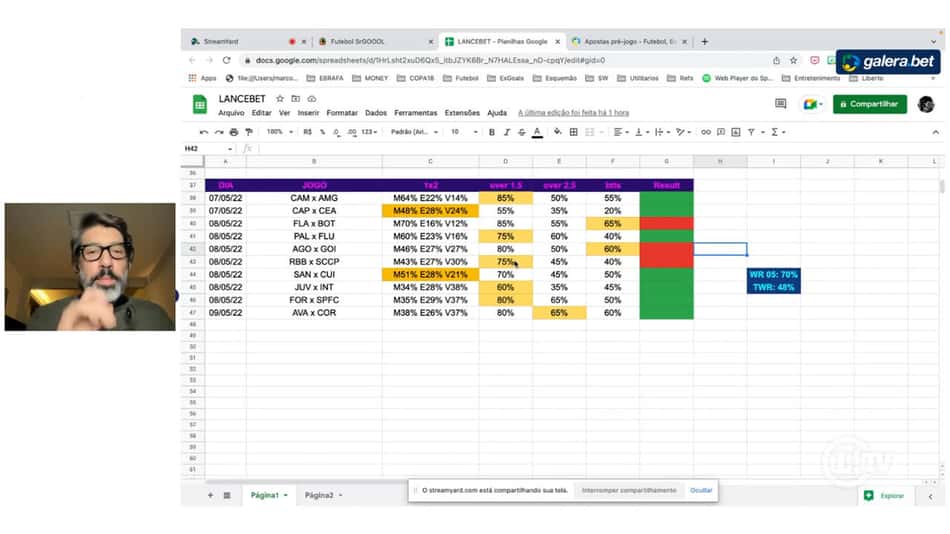Show all sheets list
Screen dimensions: 950x534
227,495
